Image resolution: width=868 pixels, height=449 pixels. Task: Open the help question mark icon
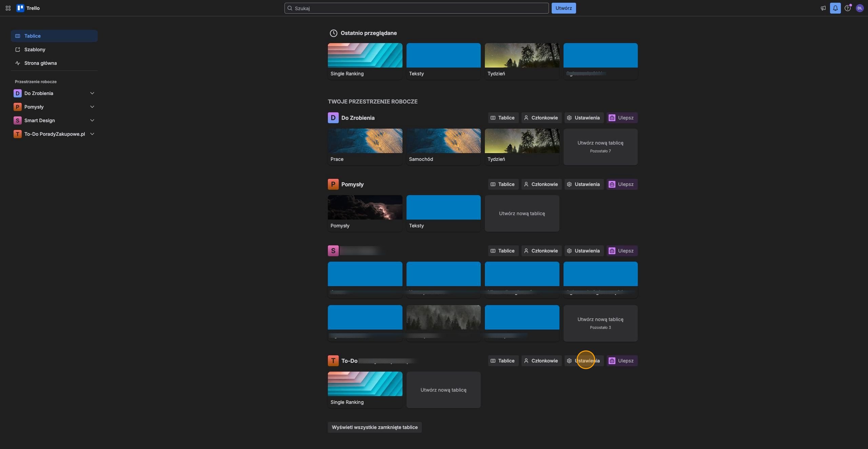pos(847,8)
